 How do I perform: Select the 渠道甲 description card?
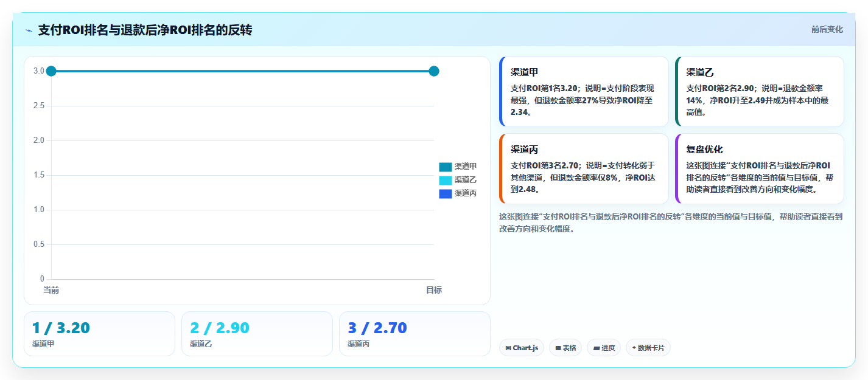click(584, 91)
